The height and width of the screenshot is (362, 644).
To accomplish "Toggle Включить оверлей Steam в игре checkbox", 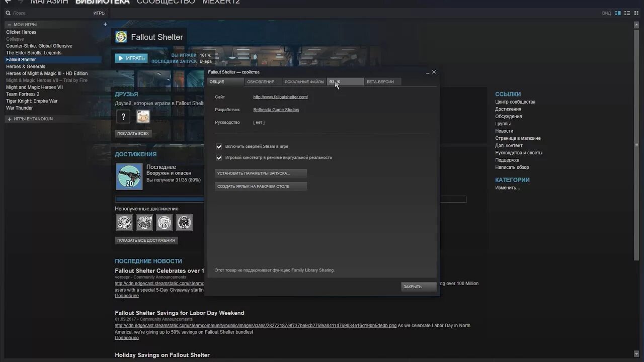I will 219,146.
